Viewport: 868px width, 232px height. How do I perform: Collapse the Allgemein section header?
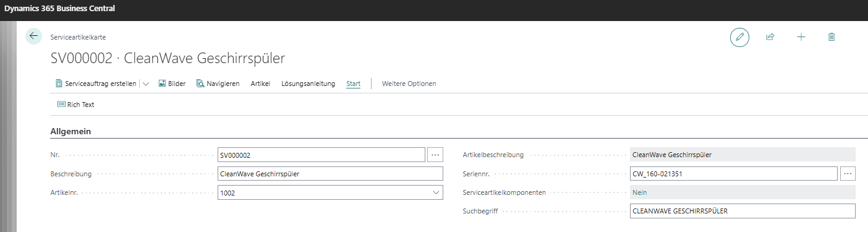pyautogui.click(x=71, y=131)
